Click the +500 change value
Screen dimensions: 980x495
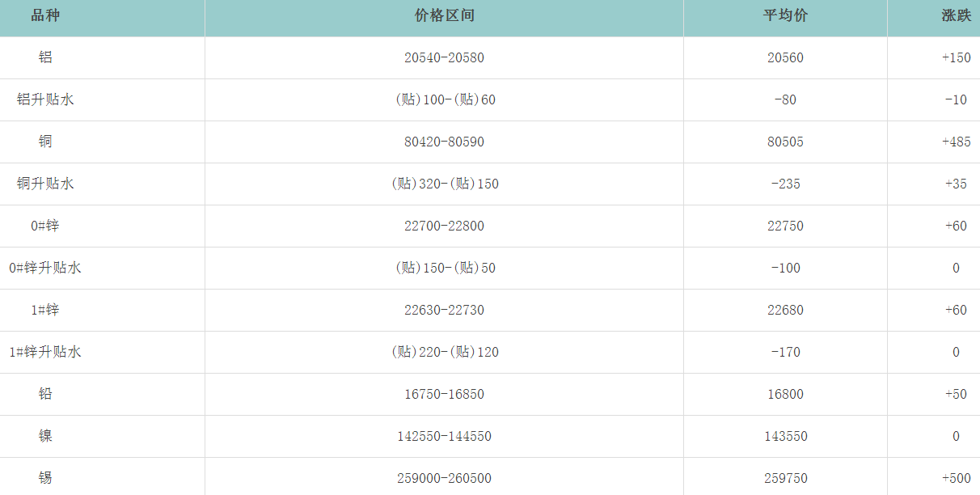tap(956, 478)
